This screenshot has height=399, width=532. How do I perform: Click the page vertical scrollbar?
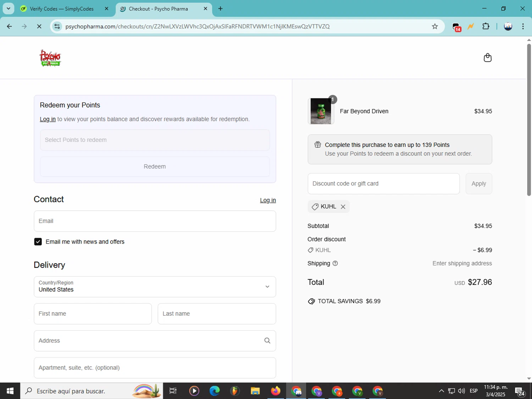[529, 119]
